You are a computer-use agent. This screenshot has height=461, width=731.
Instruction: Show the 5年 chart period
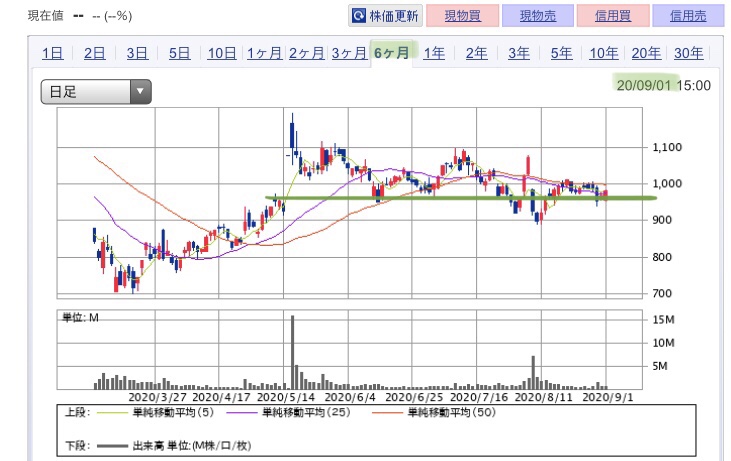(x=561, y=53)
